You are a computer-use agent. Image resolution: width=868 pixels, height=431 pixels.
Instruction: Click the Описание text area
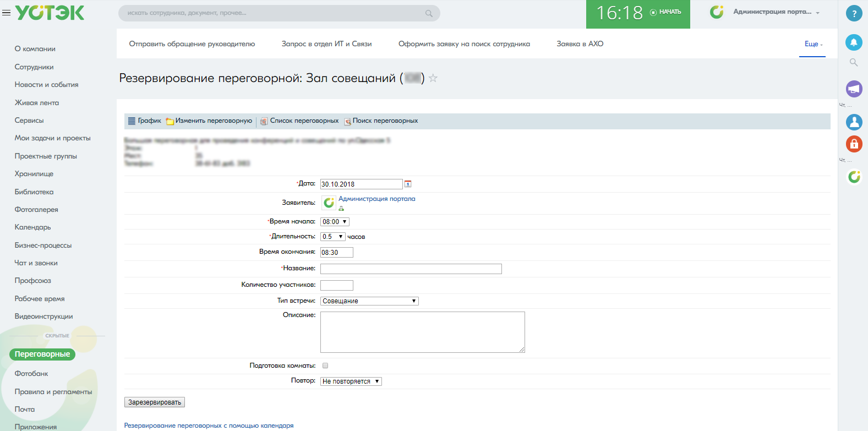(x=423, y=332)
